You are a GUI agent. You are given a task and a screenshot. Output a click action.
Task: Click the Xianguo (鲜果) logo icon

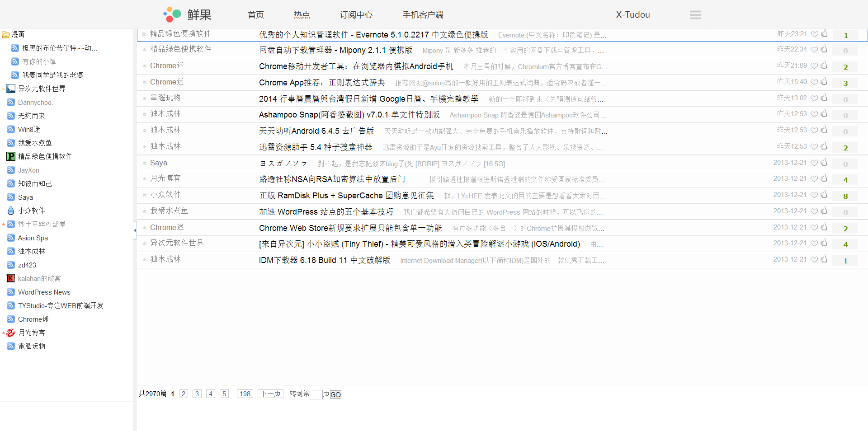172,14
